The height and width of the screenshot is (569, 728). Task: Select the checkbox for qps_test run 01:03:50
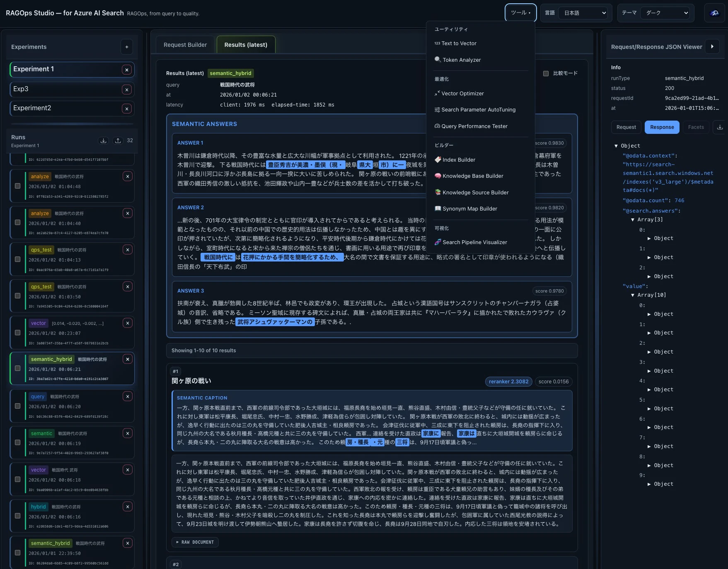(x=18, y=296)
